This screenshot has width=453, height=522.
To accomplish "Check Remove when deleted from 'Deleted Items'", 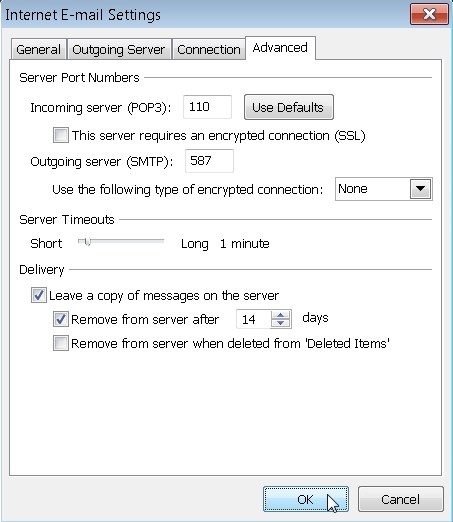I will click(61, 343).
